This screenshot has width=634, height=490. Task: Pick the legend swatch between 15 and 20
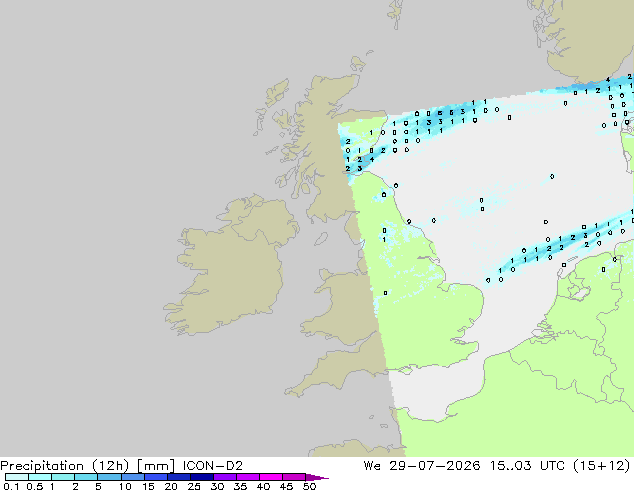(x=156, y=477)
